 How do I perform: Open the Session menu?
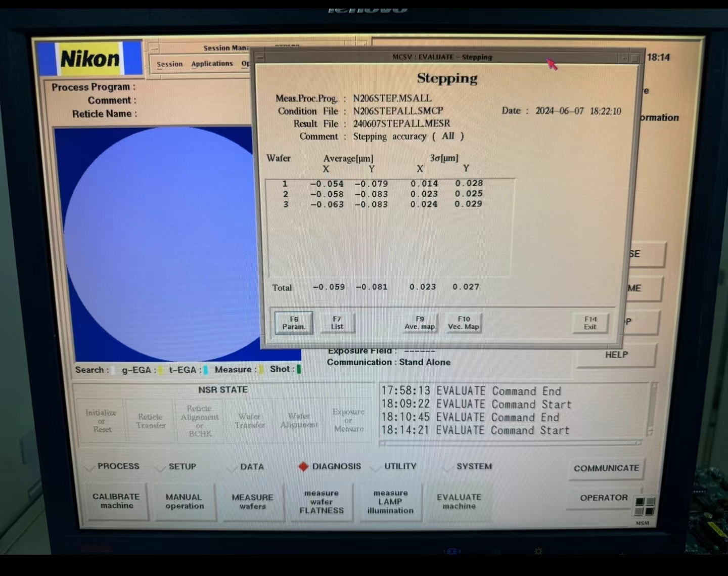tap(169, 64)
